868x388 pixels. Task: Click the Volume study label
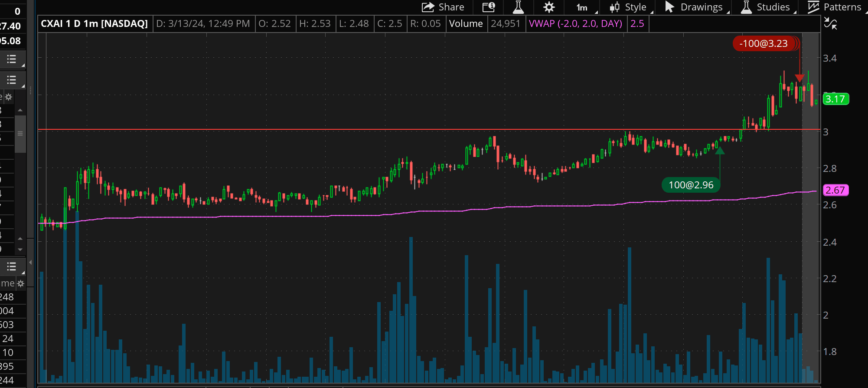[466, 23]
